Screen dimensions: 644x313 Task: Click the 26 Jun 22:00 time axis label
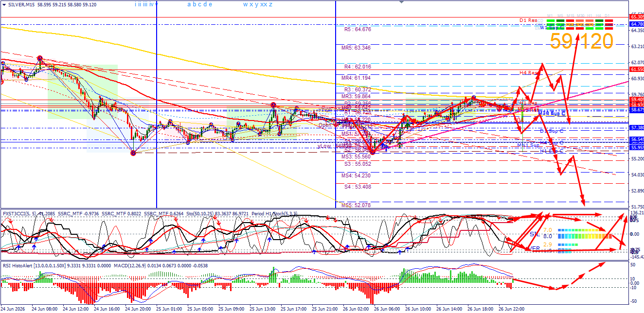click(510, 309)
